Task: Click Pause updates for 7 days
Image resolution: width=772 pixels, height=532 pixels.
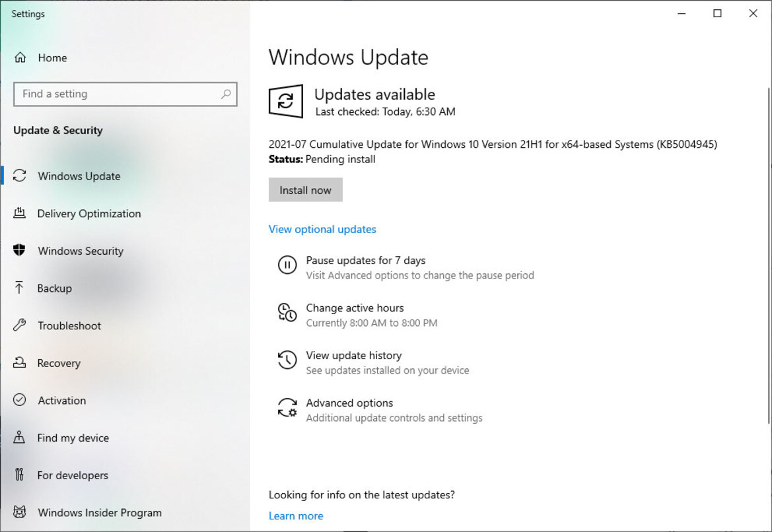Action: [366, 260]
